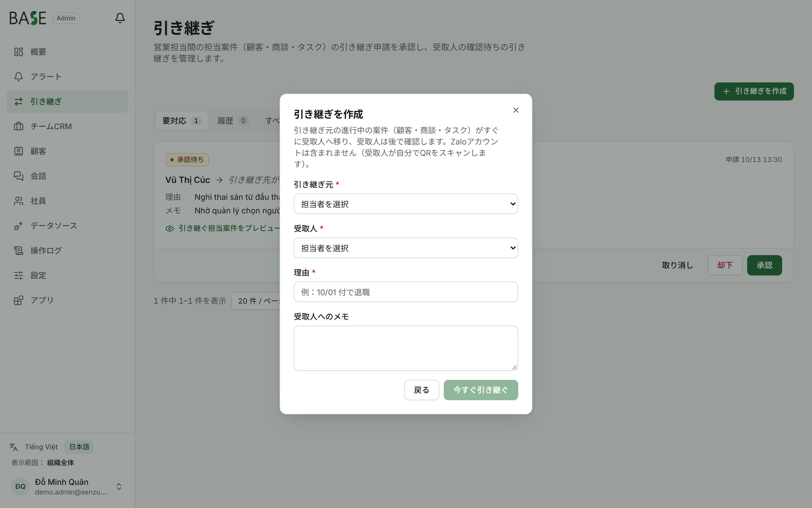Click the BASE logo
The width and height of the screenshot is (812, 508).
click(x=28, y=18)
